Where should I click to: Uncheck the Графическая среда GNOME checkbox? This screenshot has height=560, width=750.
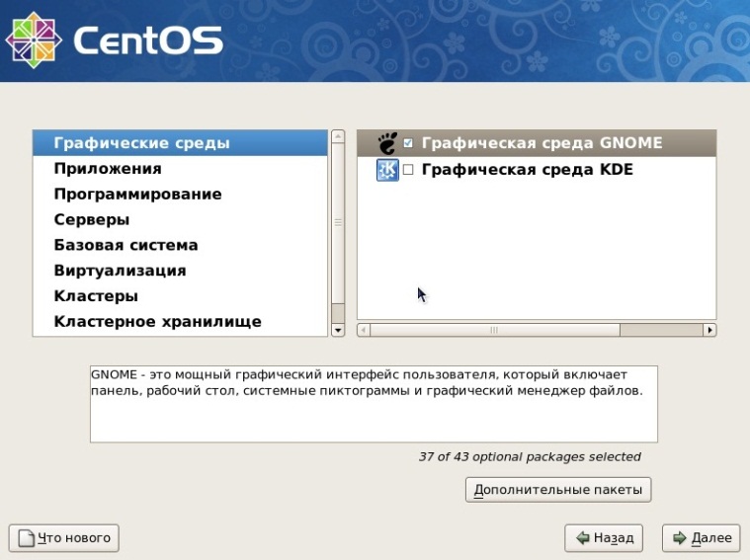click(408, 143)
